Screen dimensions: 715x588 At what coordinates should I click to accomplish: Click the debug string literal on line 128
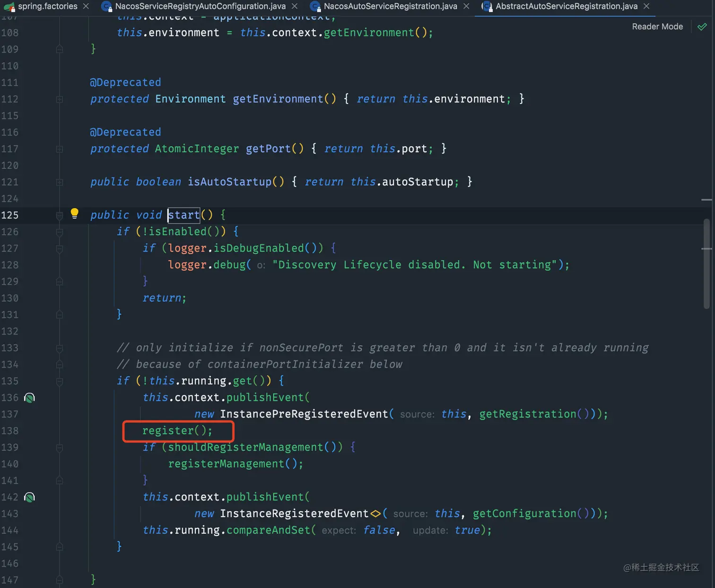[415, 265]
